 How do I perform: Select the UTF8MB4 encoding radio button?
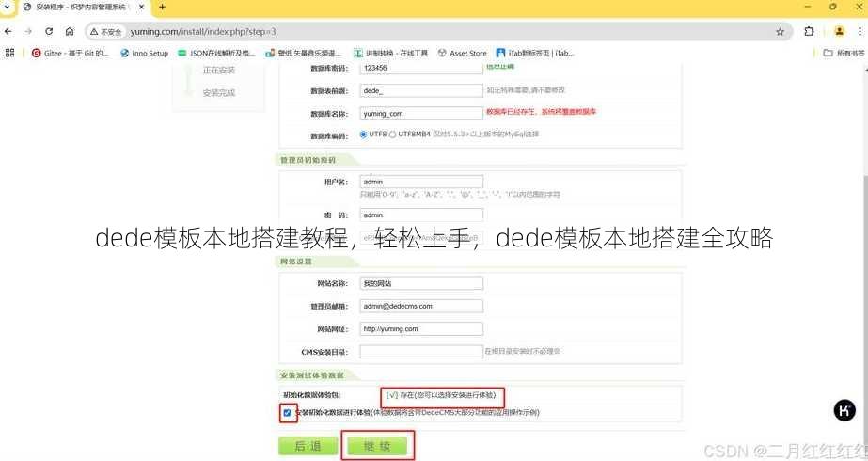click(392, 135)
